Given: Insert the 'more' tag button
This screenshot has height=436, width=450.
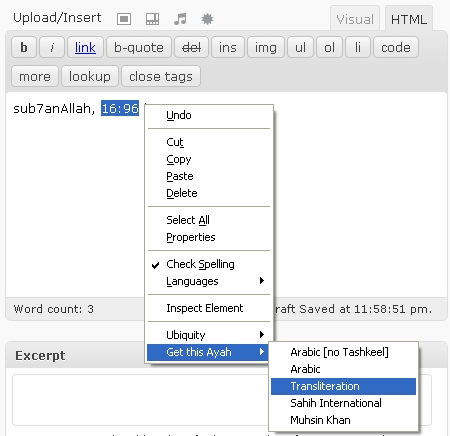Looking at the screenshot, I should click(x=35, y=76).
